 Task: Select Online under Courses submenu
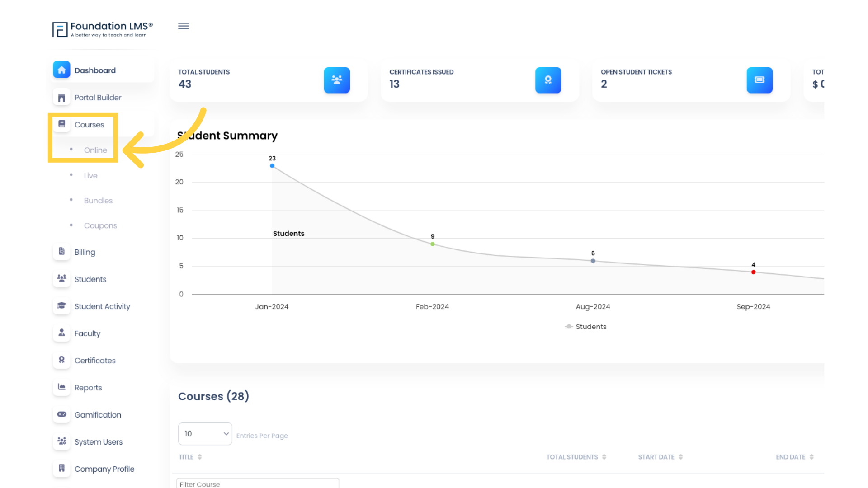coord(95,150)
